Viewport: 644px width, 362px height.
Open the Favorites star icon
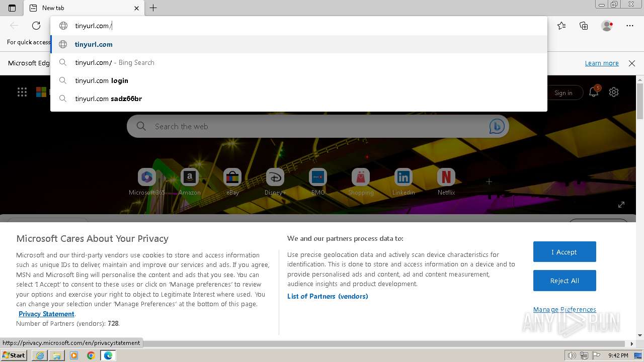561,26
